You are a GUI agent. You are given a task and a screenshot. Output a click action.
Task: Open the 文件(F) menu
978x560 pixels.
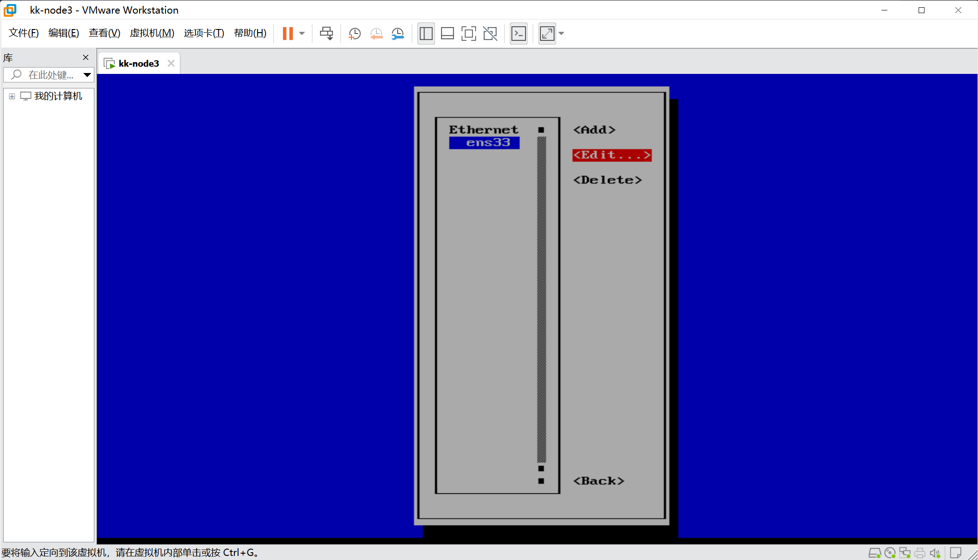[x=24, y=33]
